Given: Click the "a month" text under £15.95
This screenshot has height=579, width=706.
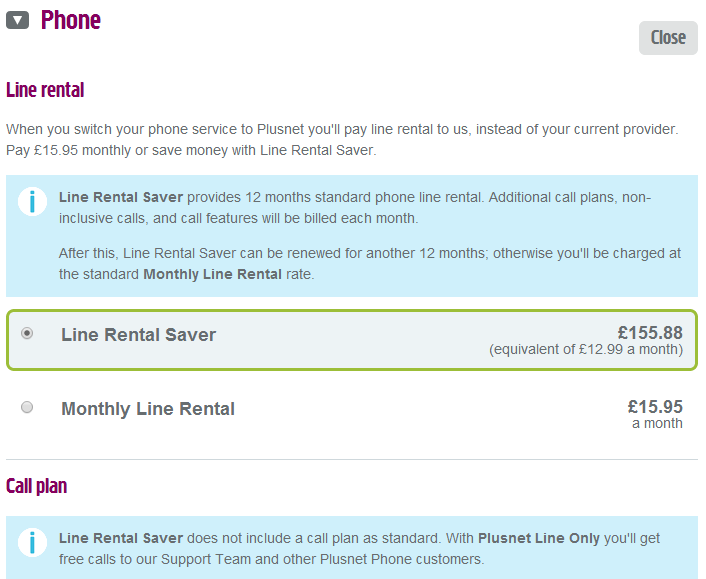Looking at the screenshot, I should click(x=657, y=423).
